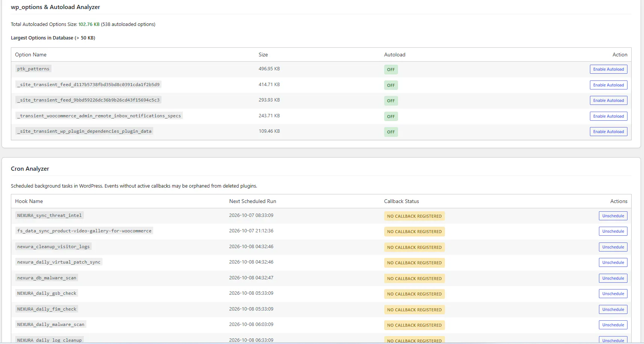This screenshot has width=644, height=344.
Task: Enable autoload for ptk_patterns option
Action: click(x=608, y=69)
